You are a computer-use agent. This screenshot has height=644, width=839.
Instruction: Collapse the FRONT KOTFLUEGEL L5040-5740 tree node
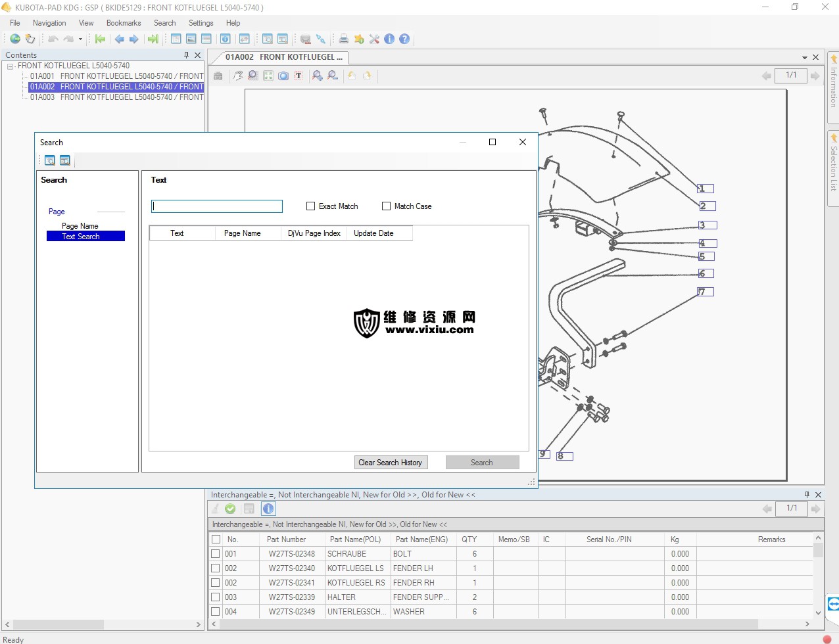pos(11,66)
